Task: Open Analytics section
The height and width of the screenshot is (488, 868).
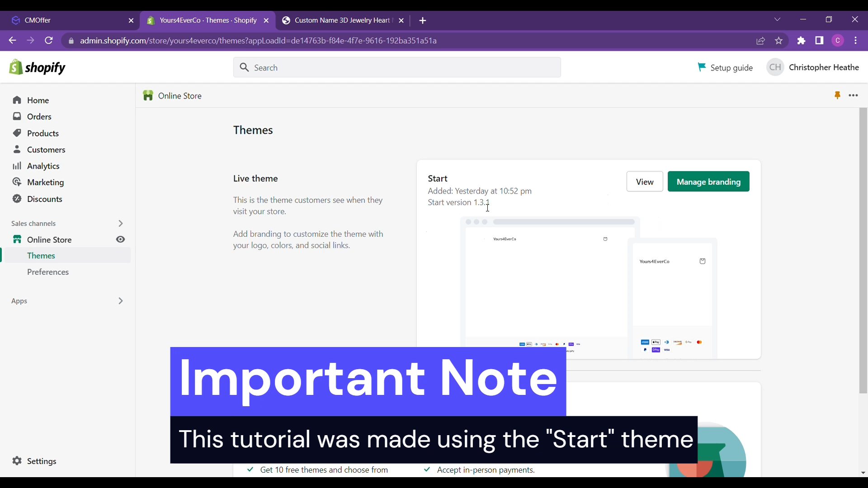Action: tap(43, 166)
